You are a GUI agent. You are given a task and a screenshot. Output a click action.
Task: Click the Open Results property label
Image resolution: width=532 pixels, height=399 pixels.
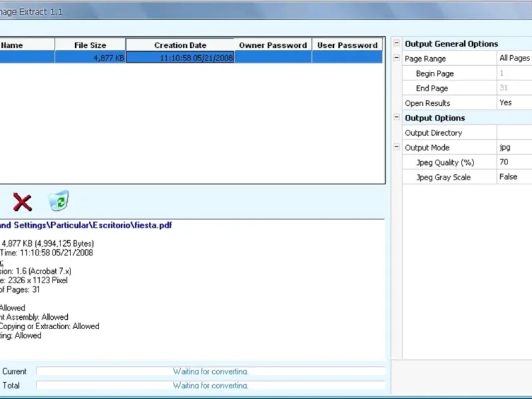pos(428,103)
